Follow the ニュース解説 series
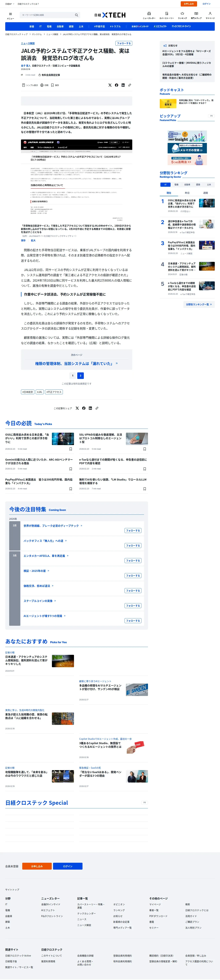220x980 pixels. 124,43
